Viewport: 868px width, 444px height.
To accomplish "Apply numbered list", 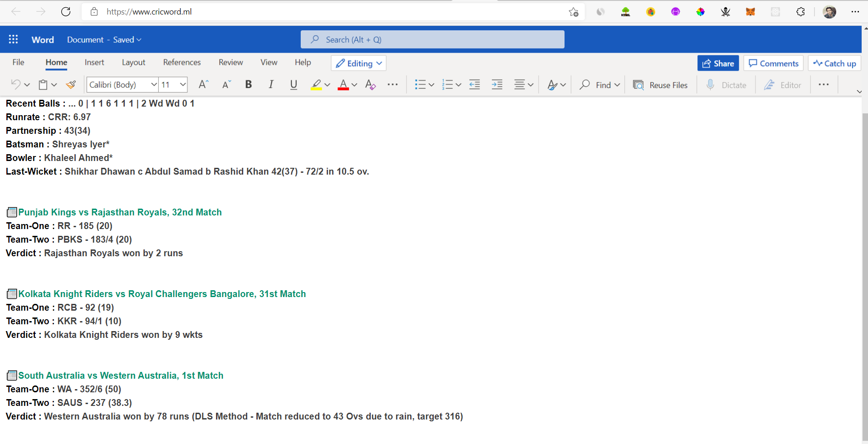I will point(447,84).
